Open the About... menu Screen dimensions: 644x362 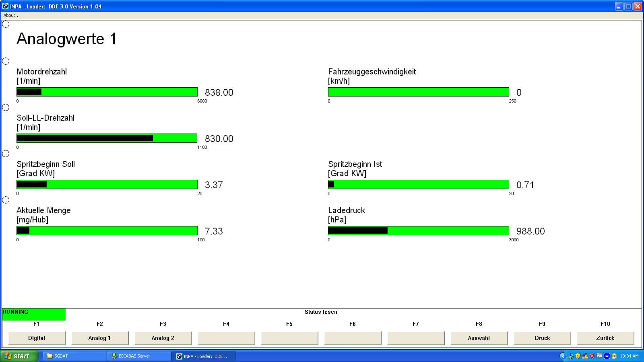(x=11, y=15)
